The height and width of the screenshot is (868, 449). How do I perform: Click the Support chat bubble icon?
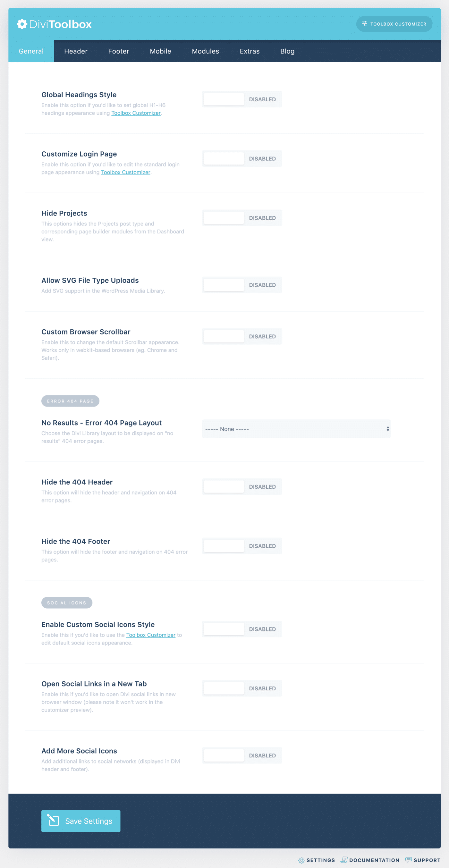click(x=408, y=860)
